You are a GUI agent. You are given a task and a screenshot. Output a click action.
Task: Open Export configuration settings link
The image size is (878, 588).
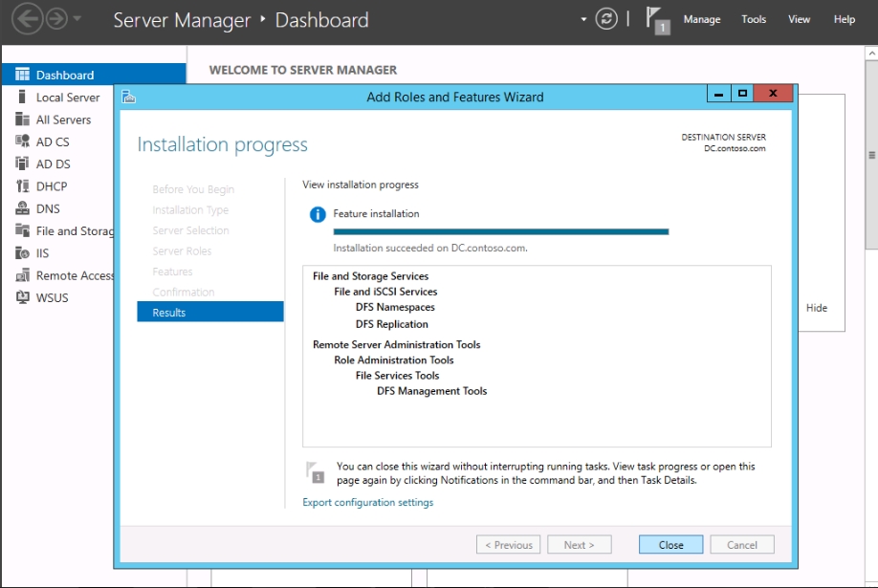tap(367, 503)
